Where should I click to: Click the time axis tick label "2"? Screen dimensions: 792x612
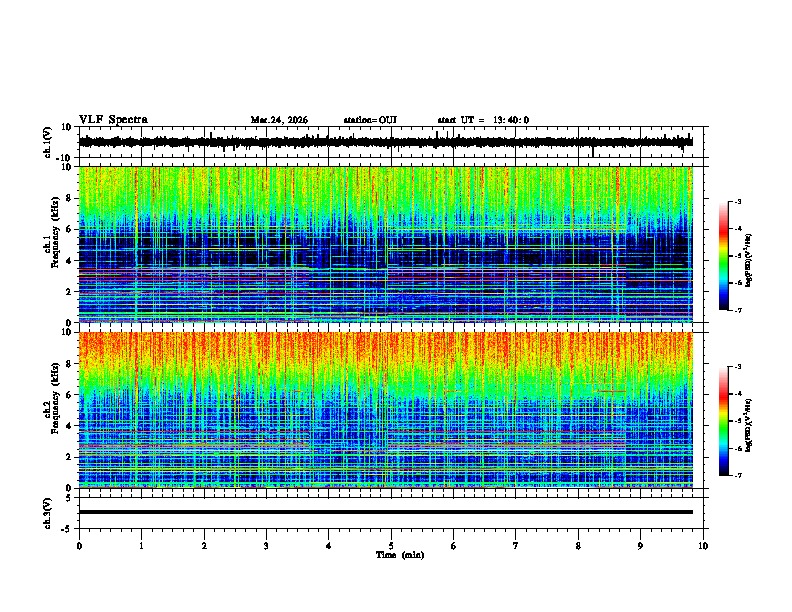[204, 546]
